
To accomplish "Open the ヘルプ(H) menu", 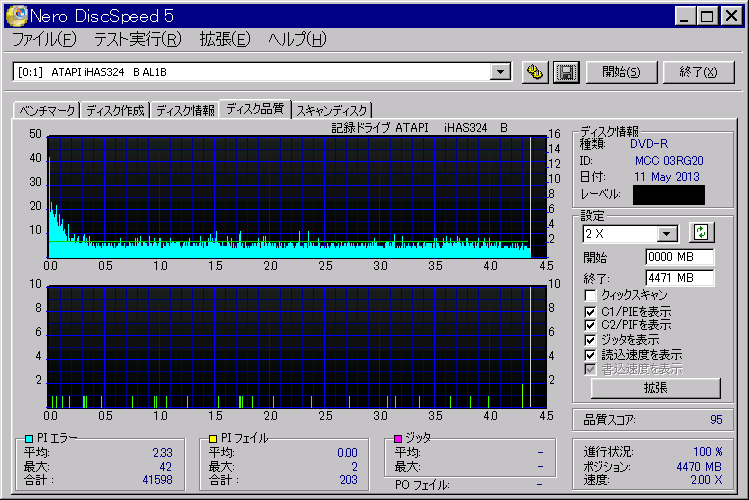I will click(297, 39).
